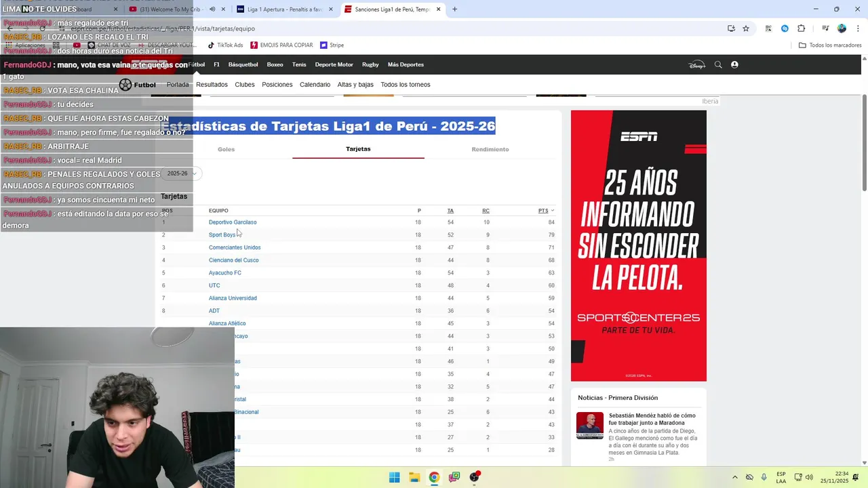Open the Alianza Atlético team link
The width and height of the screenshot is (868, 488).
(227, 324)
